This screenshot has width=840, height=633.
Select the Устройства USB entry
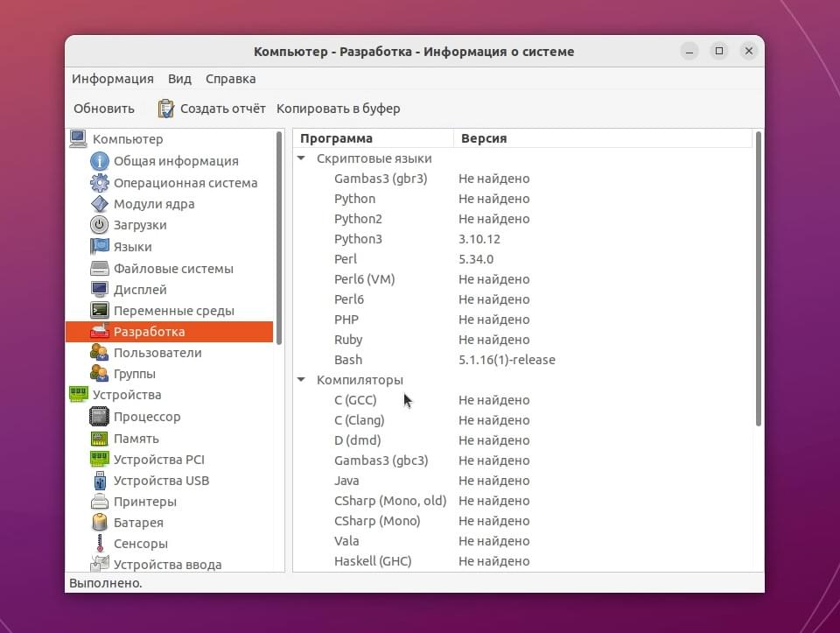(x=161, y=481)
